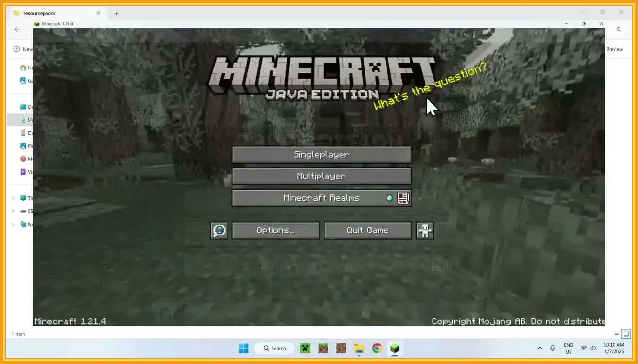The height and width of the screenshot is (364, 638).
Task: Open Google Chrome from the taskbar
Action: pyautogui.click(x=377, y=348)
